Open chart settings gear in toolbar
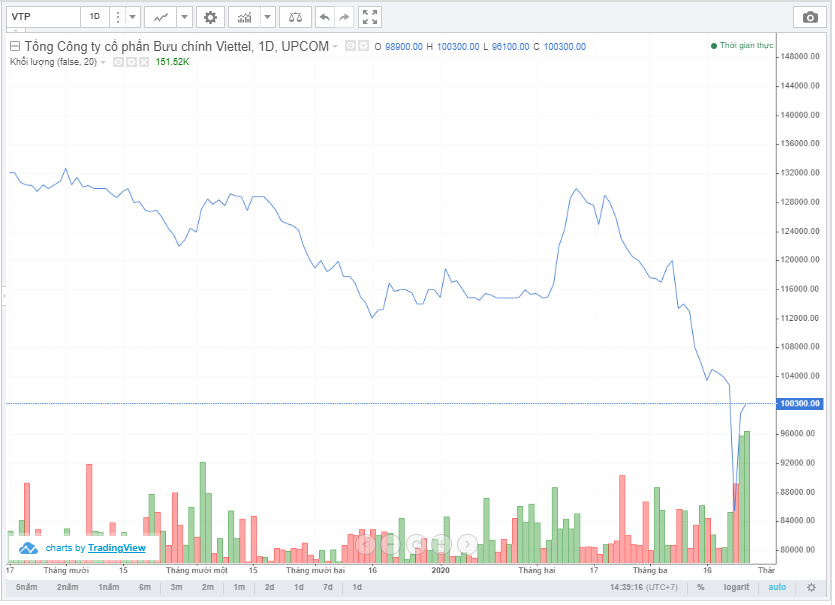The width and height of the screenshot is (835, 605). coord(210,18)
